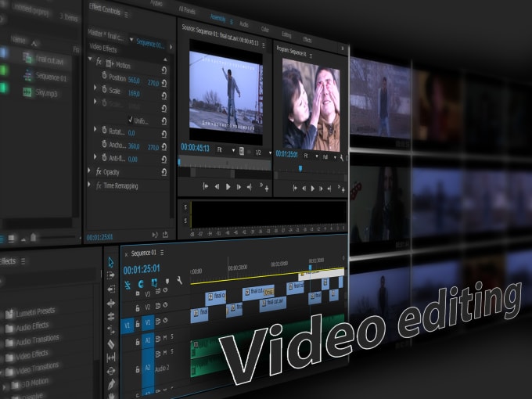
Task: Select the Pen tool
Action: pyautogui.click(x=111, y=384)
